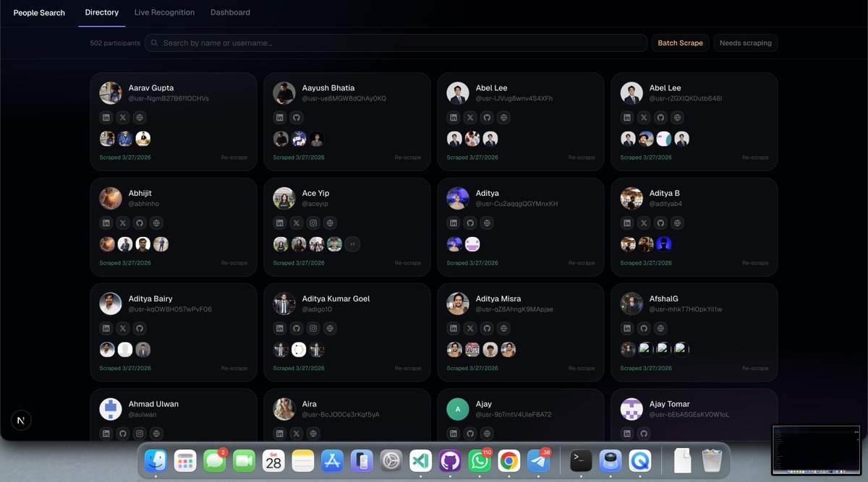Open the Dashboard tab
The height and width of the screenshot is (482, 868).
[x=230, y=12]
